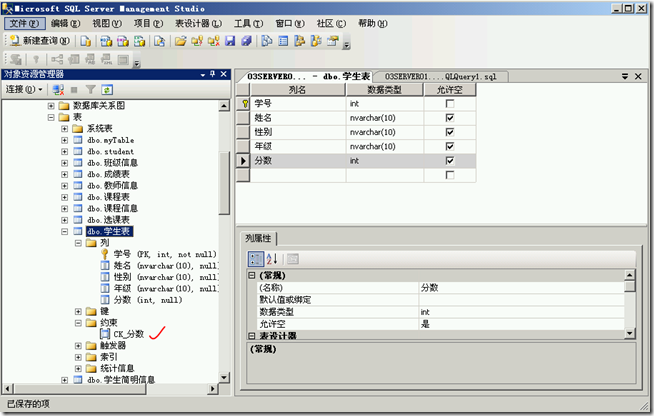The height and width of the screenshot is (416, 654).
Task: Click the relationships designer icon
Action: coord(57,59)
